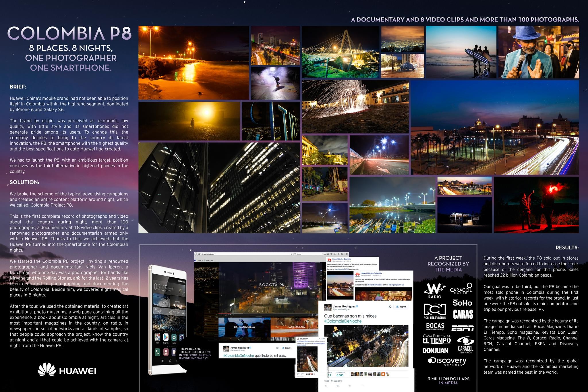Open the phone dialer icon on the P8 screen
This screenshot has width=588, height=392.
[x=158, y=352]
